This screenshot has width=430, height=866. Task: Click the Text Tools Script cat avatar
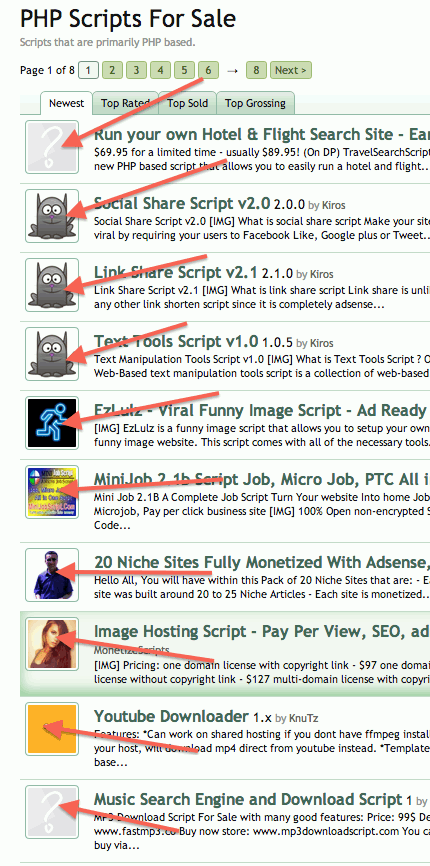[x=52, y=354]
